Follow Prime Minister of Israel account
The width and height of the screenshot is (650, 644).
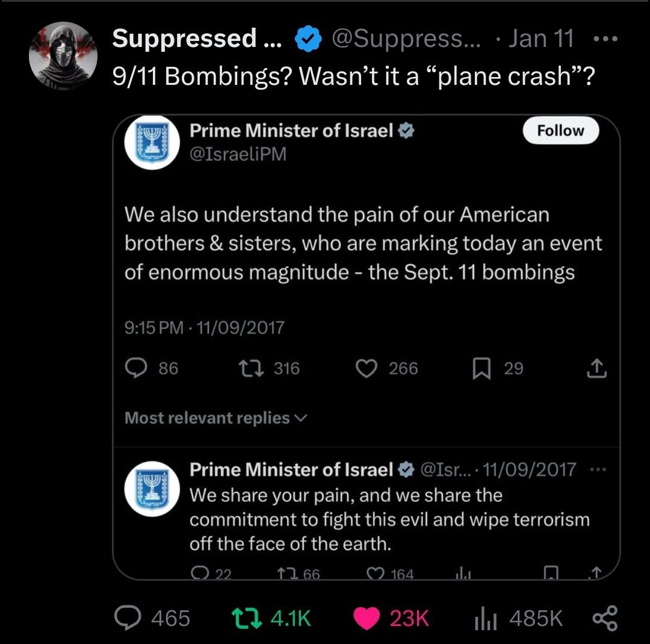pyautogui.click(x=560, y=131)
